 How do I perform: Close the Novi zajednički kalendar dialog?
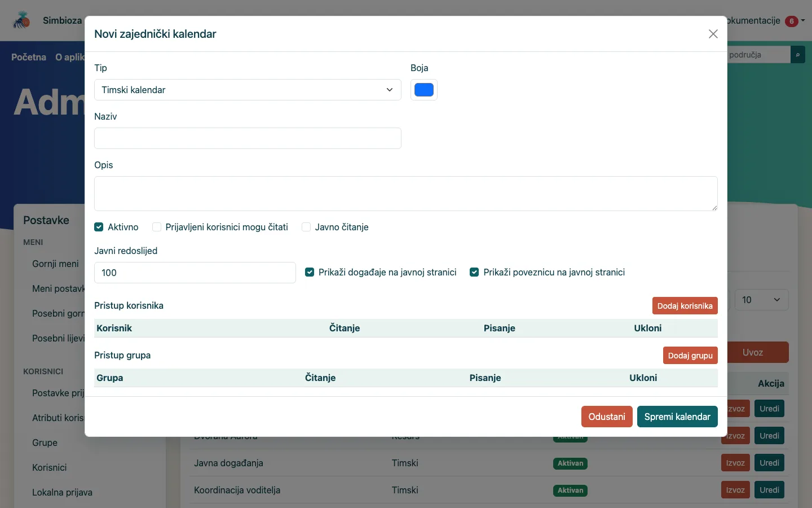(713, 34)
